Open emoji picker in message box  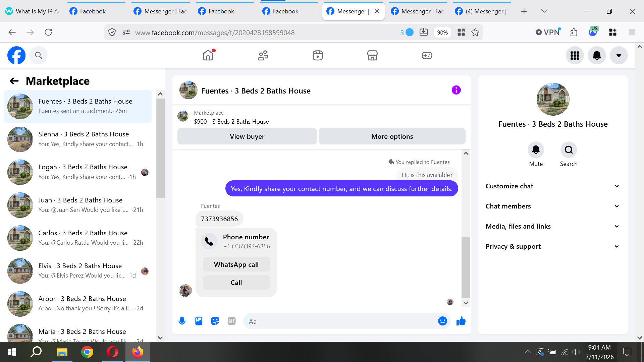[443, 321]
